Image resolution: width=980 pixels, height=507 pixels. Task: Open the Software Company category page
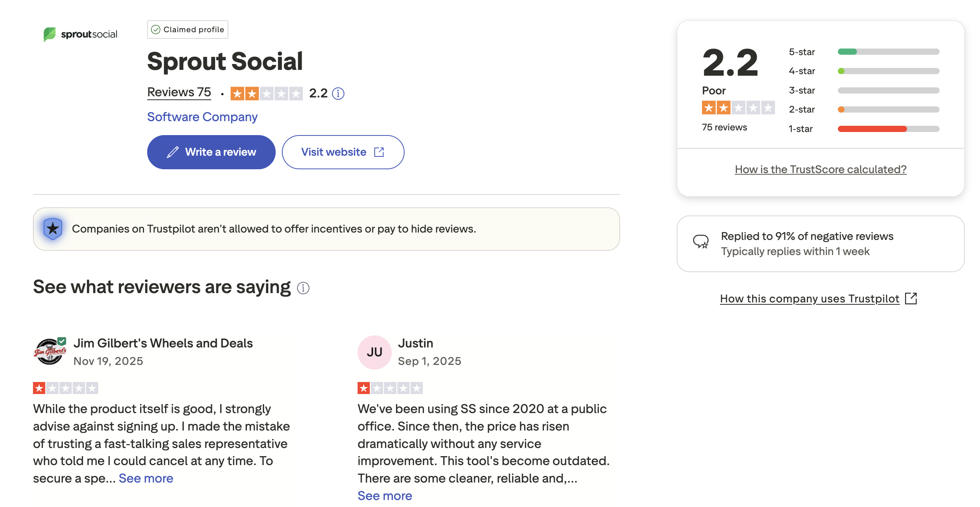[x=202, y=116]
